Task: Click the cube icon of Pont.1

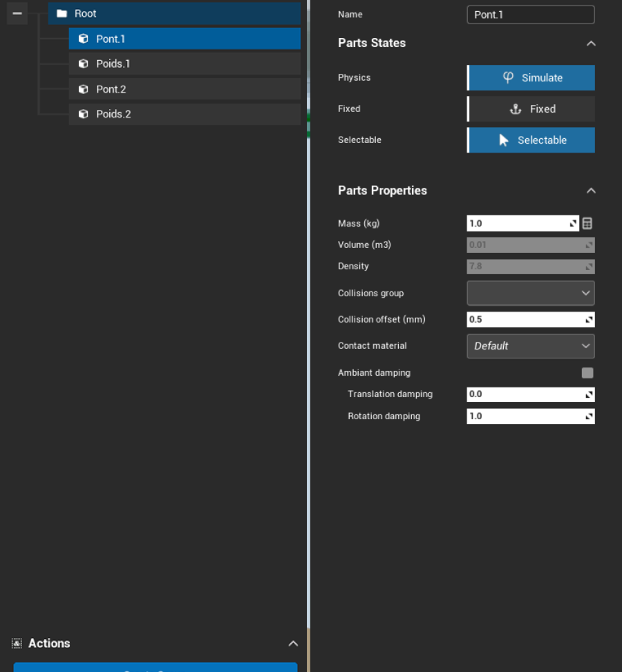Action: click(83, 39)
